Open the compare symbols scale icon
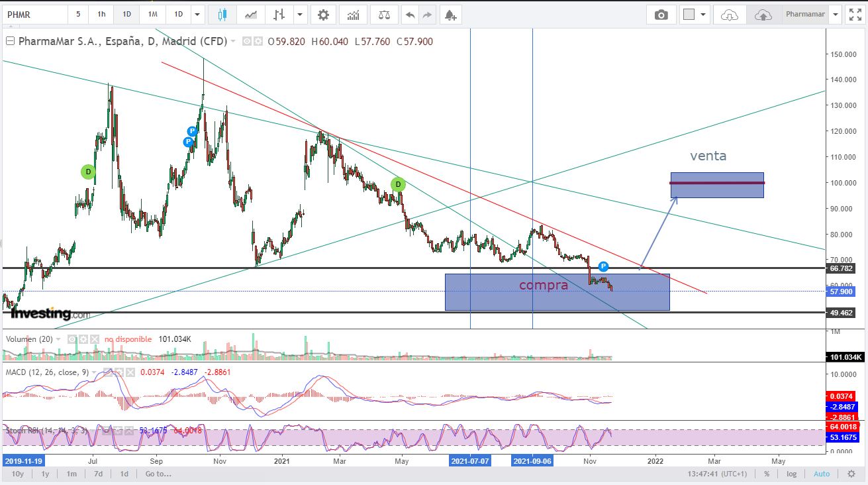The image size is (868, 485). pyautogui.click(x=383, y=15)
